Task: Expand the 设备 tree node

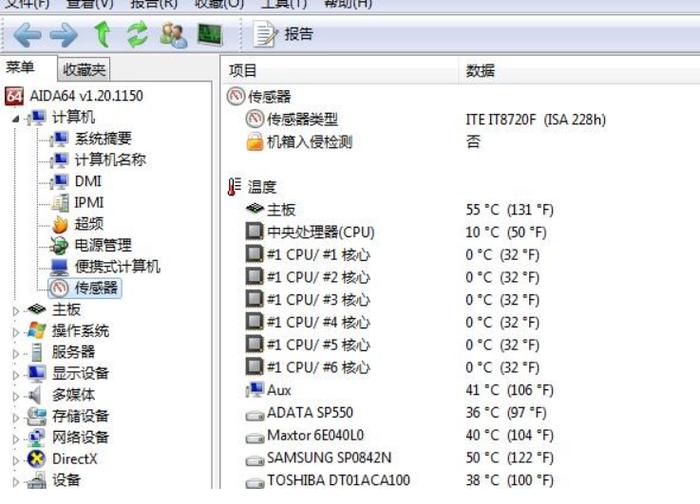Action: [x=16, y=482]
